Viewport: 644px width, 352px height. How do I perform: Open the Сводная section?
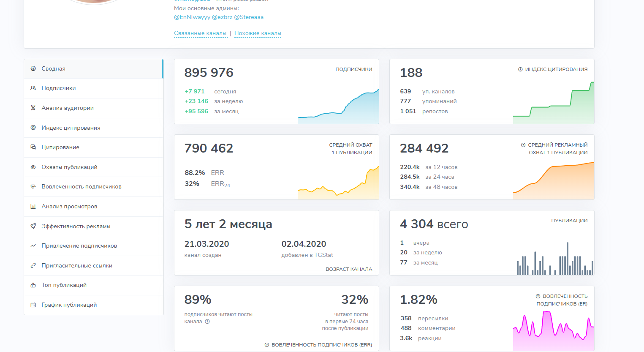[93, 68]
